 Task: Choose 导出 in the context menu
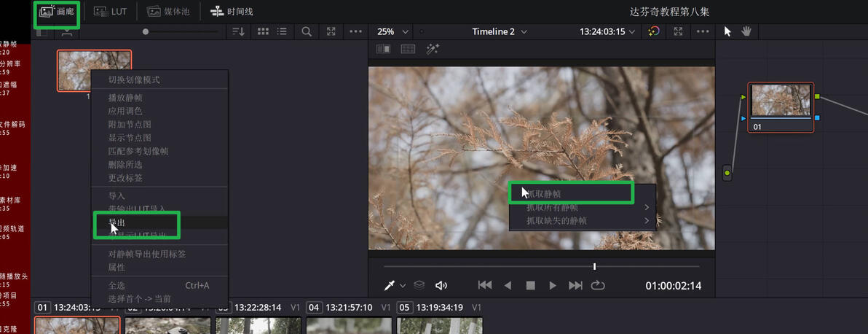point(117,222)
